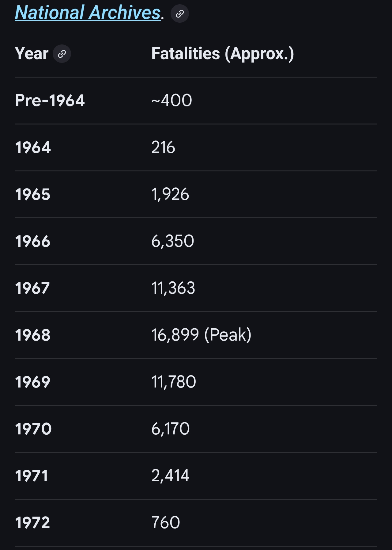392x550 pixels.
Task: Select the Year column header
Action: 32,54
